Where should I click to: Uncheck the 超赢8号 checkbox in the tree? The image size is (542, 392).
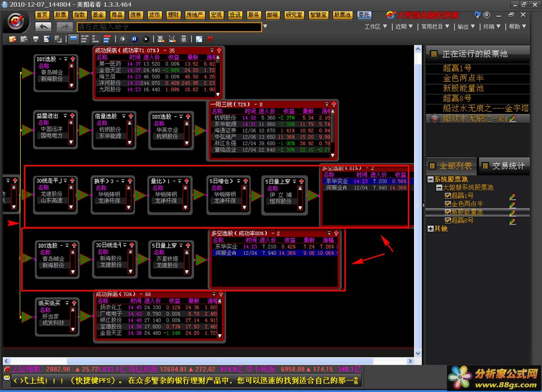(x=447, y=220)
